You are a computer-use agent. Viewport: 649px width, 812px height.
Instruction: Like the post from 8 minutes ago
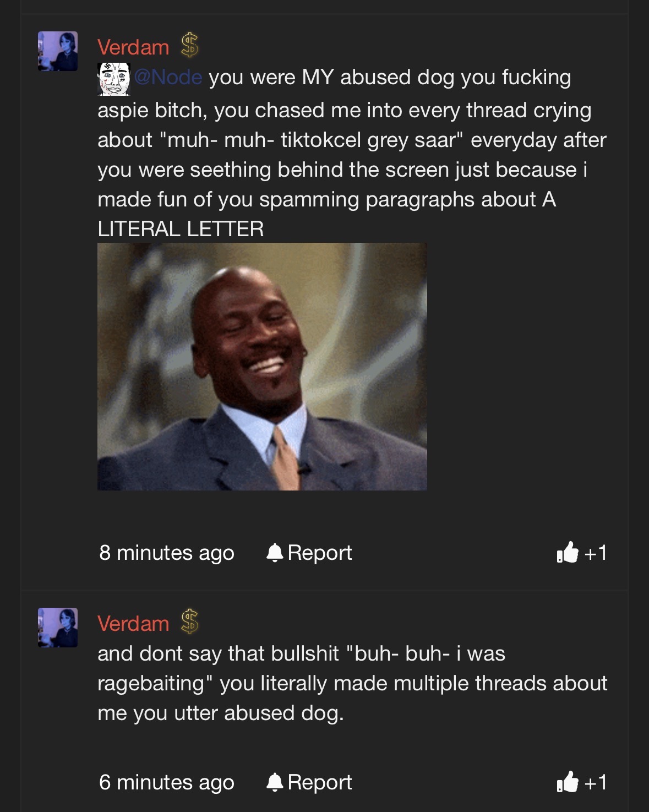568,552
